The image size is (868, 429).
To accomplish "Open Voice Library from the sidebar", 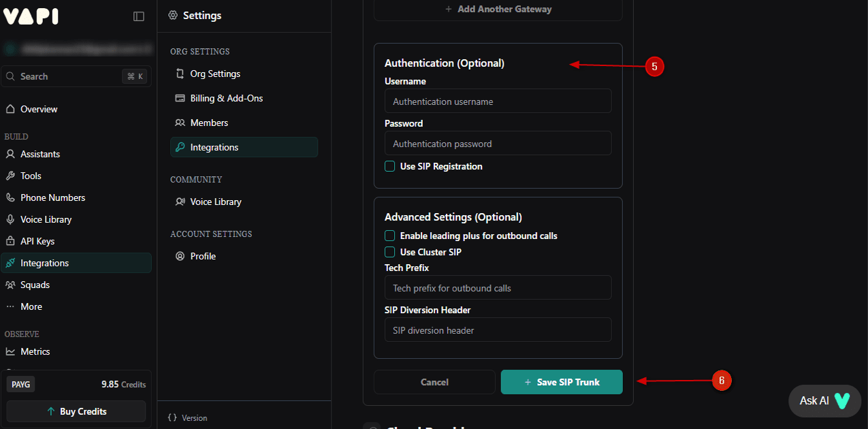I will click(45, 219).
